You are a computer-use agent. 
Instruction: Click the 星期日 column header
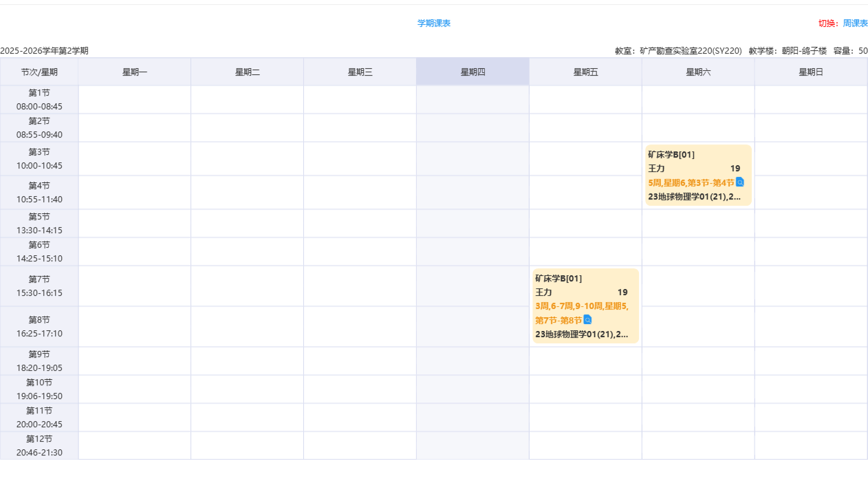click(811, 72)
